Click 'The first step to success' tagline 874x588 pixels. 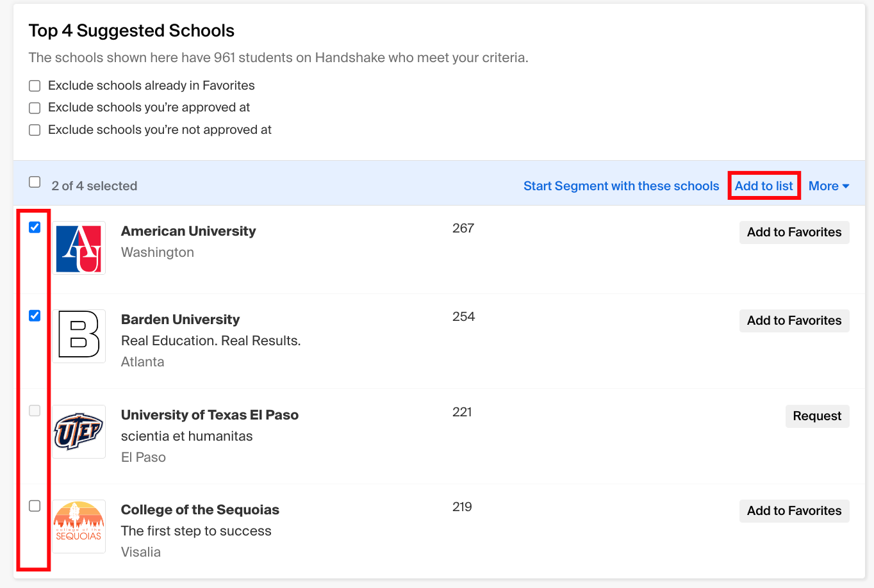pos(196,531)
